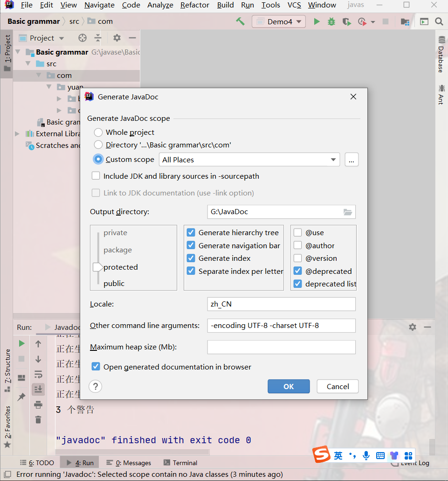Open Project panel settings gear

click(117, 38)
